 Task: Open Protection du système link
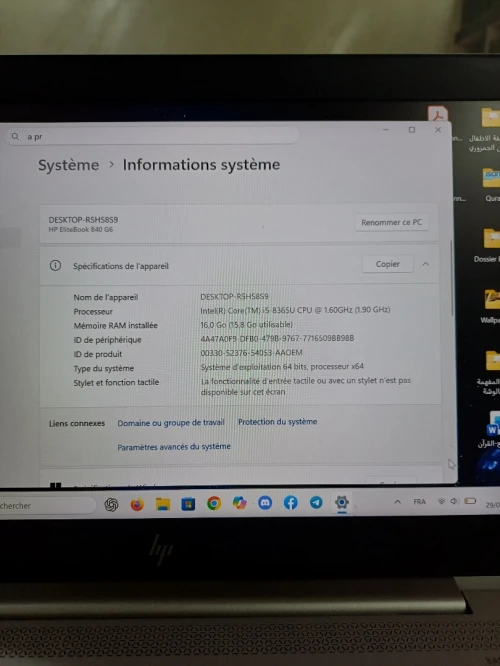[x=277, y=421]
